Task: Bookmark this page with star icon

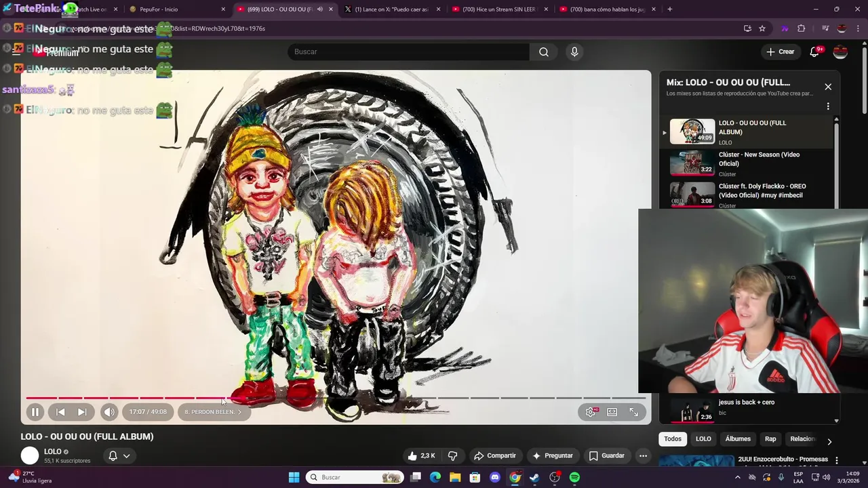Action: [762, 28]
